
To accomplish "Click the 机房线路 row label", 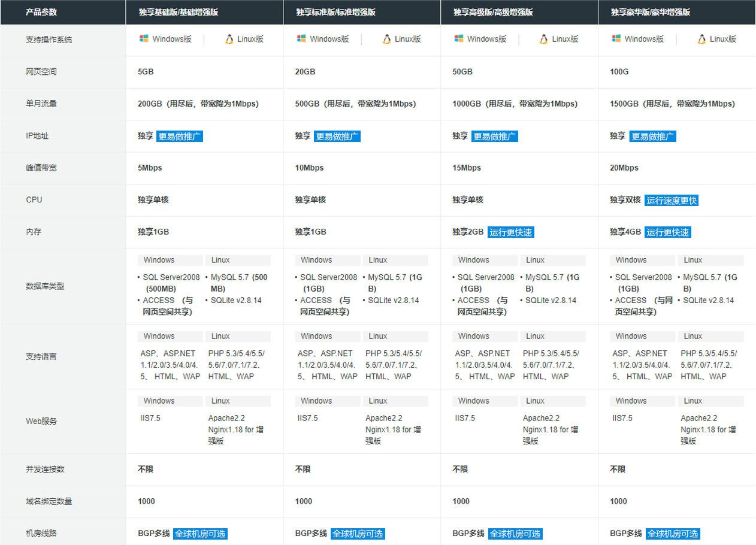I will (41, 534).
